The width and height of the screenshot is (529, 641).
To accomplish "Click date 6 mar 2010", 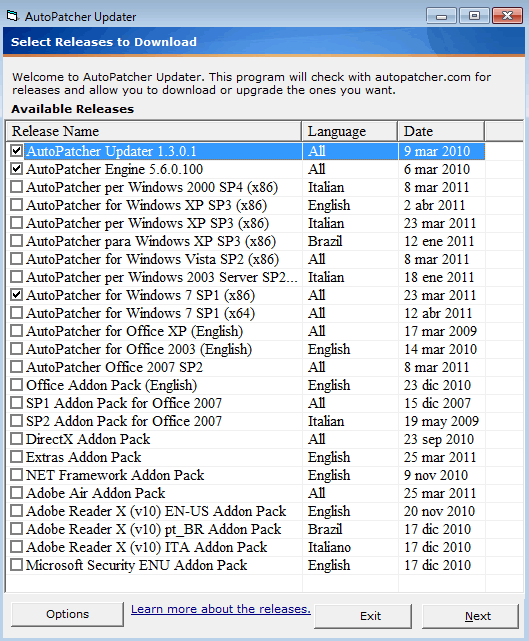I will (437, 169).
